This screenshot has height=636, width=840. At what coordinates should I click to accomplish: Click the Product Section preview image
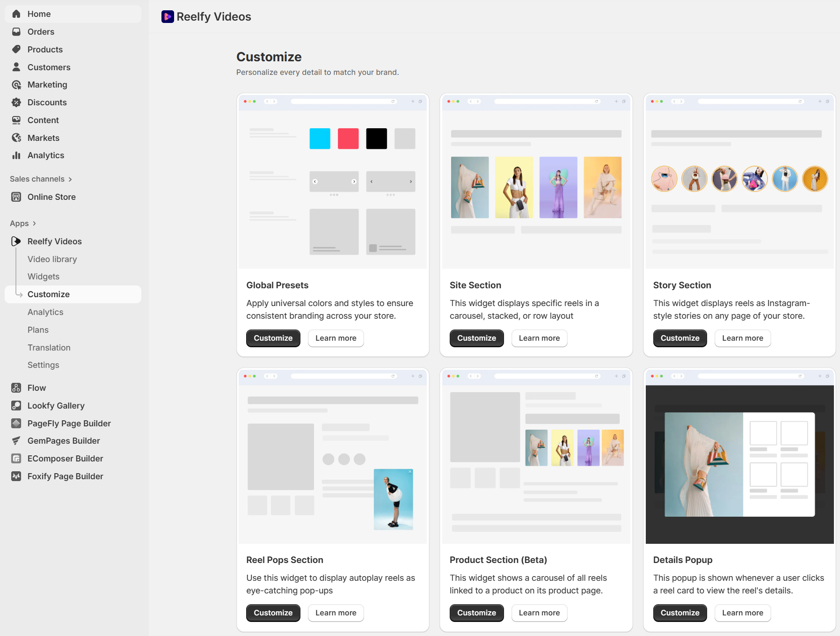(536, 456)
